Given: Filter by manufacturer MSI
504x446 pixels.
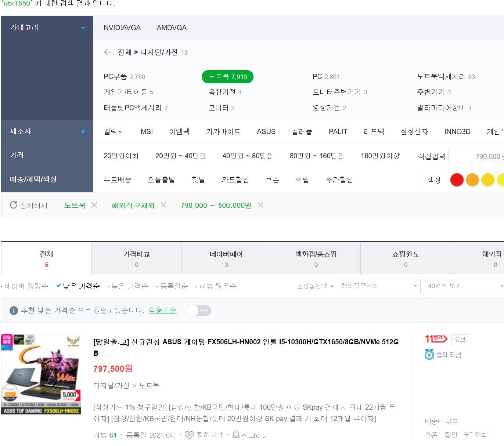Looking at the screenshot, I should 147,131.
